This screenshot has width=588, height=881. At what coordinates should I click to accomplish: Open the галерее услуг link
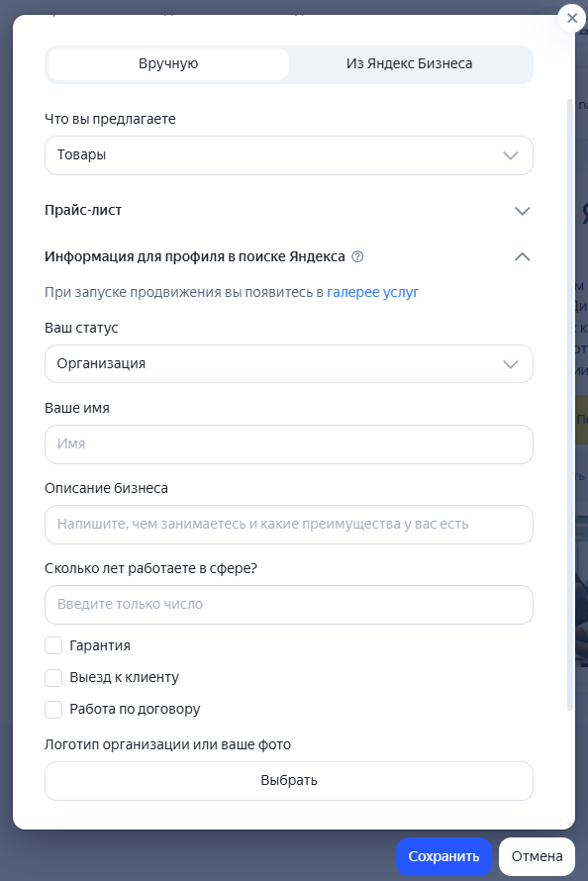373,292
